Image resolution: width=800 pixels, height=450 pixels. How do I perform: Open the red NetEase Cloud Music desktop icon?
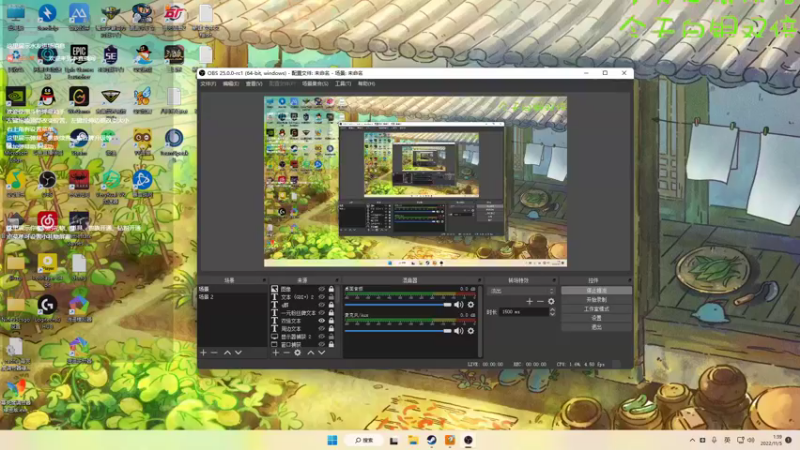coord(47,221)
